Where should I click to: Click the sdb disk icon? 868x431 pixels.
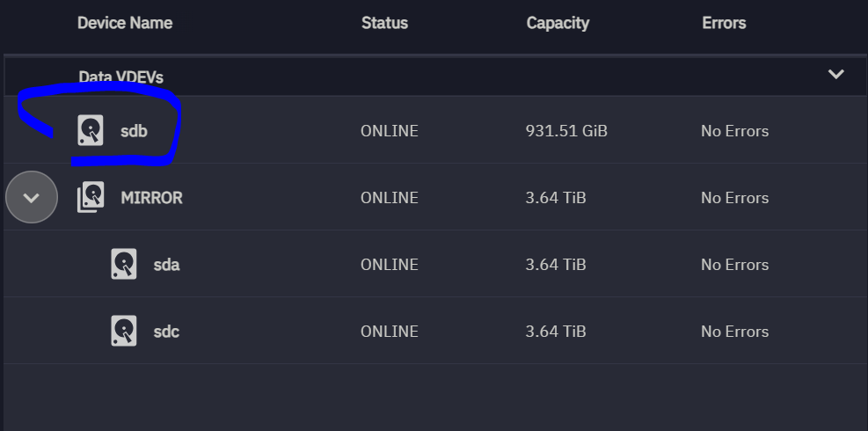(x=91, y=130)
